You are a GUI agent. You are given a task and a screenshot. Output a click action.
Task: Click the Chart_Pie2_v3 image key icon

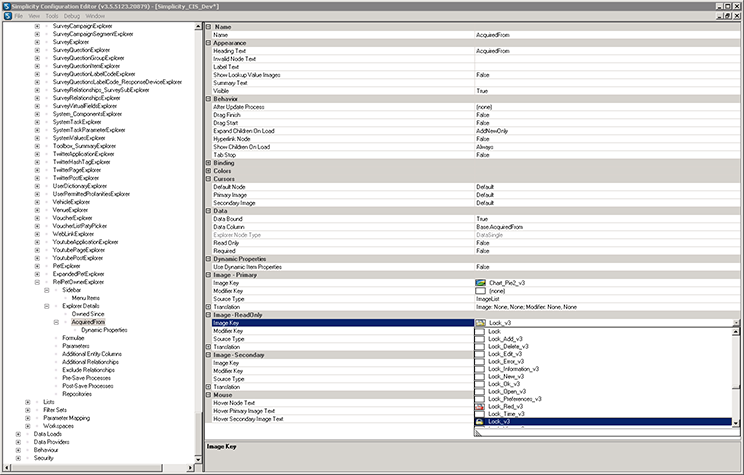(481, 283)
